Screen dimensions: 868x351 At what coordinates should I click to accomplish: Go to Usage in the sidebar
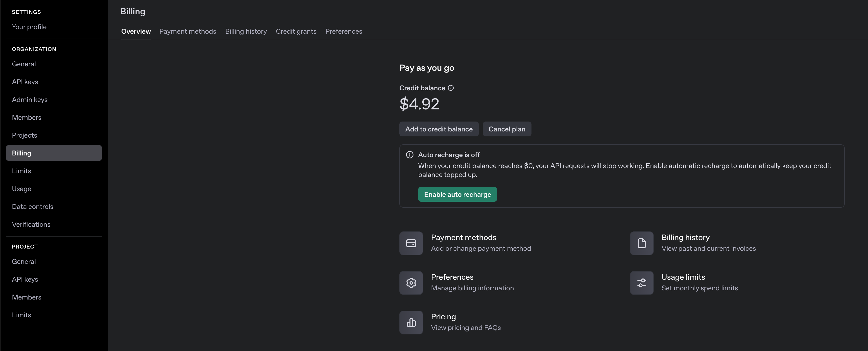21,189
